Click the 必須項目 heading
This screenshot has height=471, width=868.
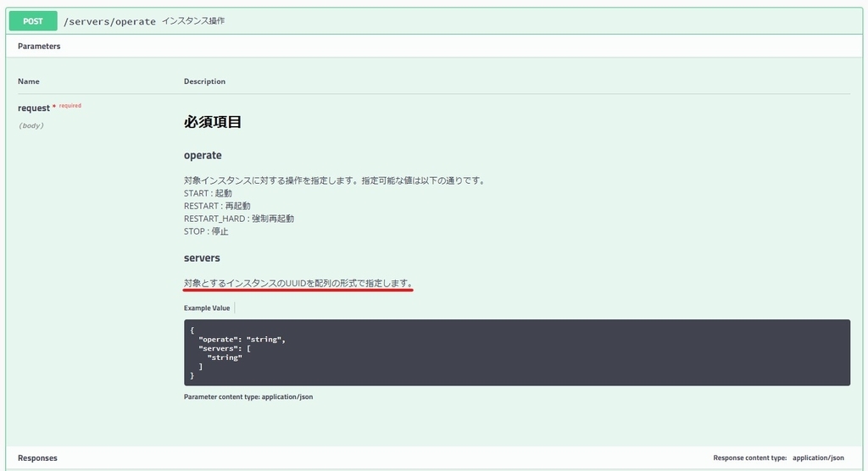pos(213,122)
